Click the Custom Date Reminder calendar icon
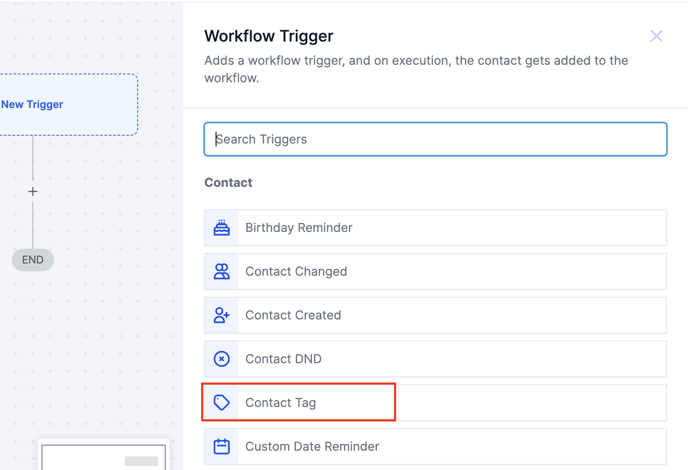The width and height of the screenshot is (688, 470). [222, 446]
